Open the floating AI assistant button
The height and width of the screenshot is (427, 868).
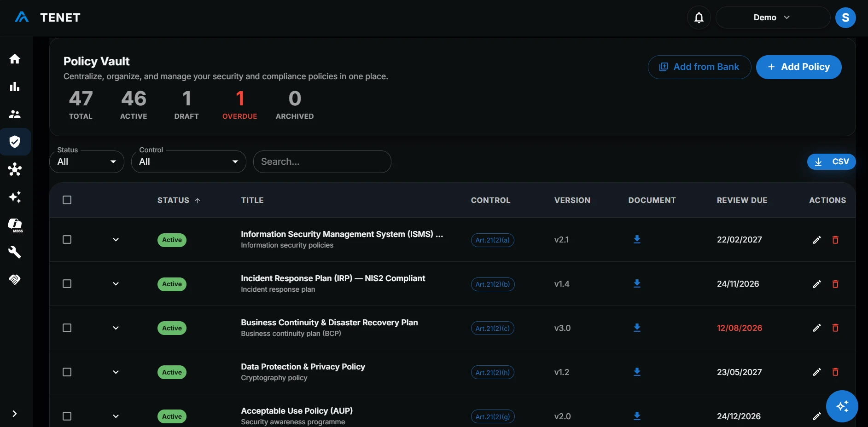842,406
